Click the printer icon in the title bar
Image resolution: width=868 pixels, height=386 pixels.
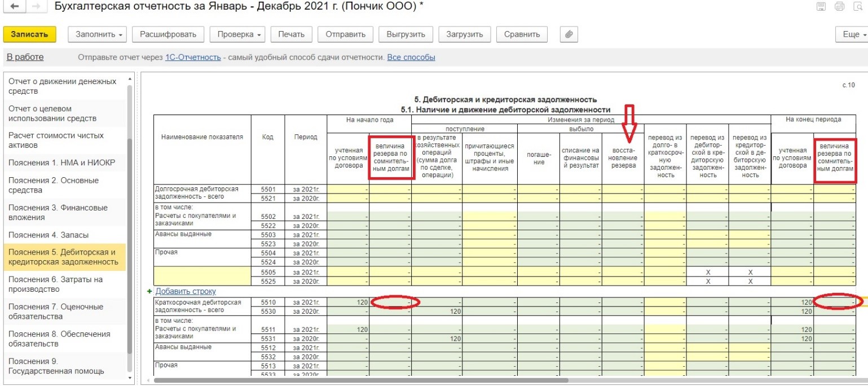pyautogui.click(x=839, y=7)
